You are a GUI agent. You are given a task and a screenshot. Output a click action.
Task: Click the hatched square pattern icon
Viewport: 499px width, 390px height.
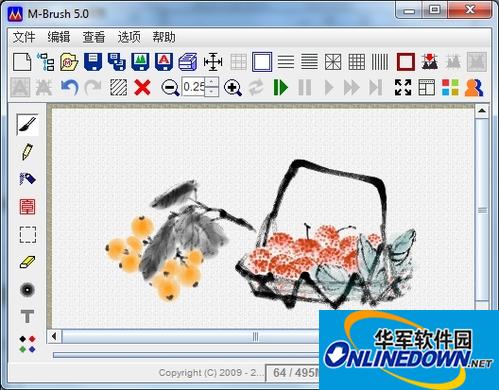119,88
